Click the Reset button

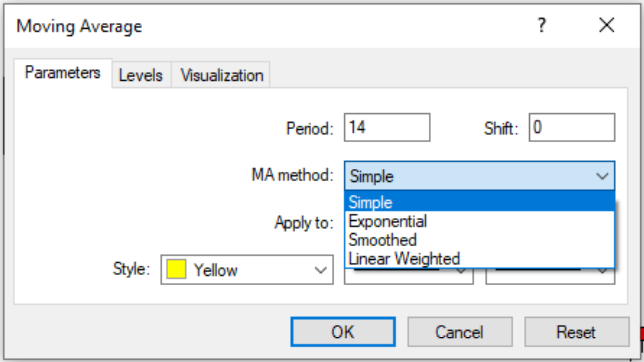[576, 332]
